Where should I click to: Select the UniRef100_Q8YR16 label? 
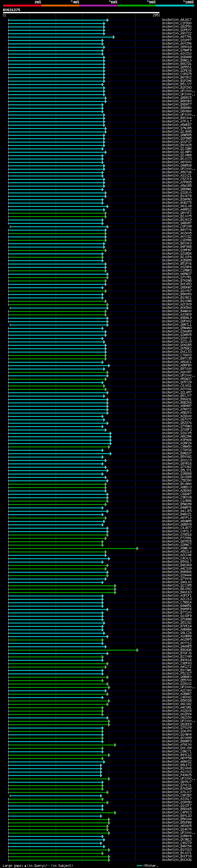click(x=177, y=464)
